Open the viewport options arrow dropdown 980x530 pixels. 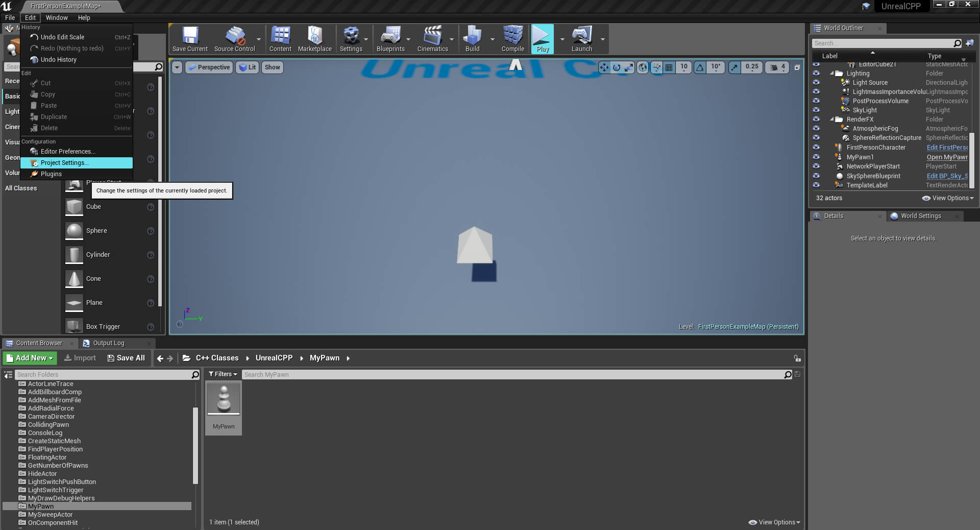177,67
